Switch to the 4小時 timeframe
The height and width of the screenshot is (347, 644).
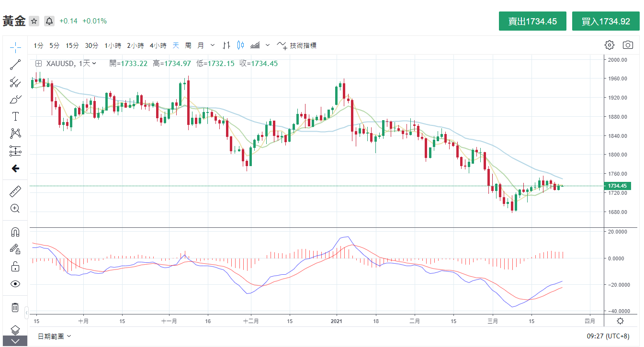point(158,45)
